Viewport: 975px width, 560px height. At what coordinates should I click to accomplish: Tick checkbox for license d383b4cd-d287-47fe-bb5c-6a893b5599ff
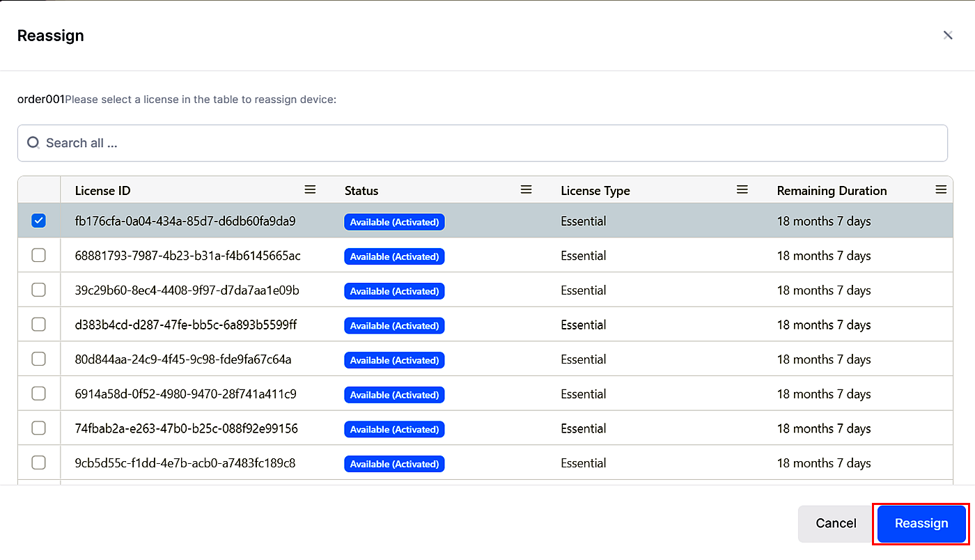click(x=39, y=325)
